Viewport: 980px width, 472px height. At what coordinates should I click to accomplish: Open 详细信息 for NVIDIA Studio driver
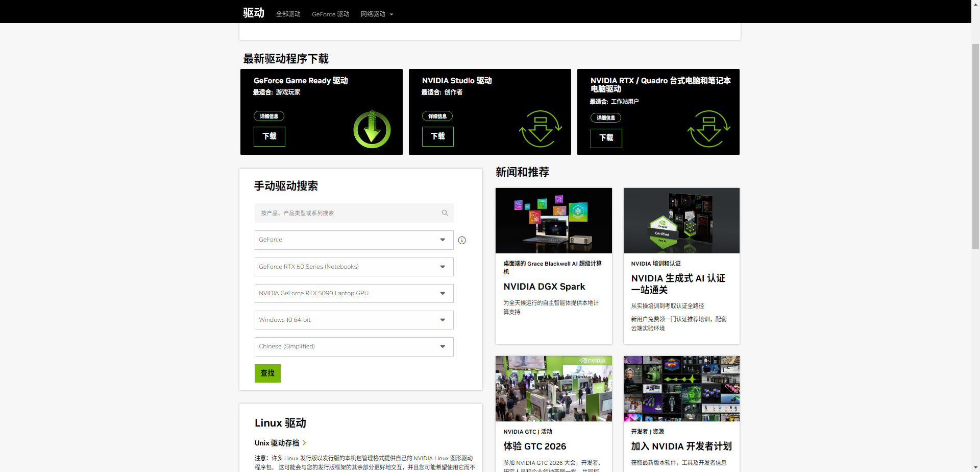(437, 116)
